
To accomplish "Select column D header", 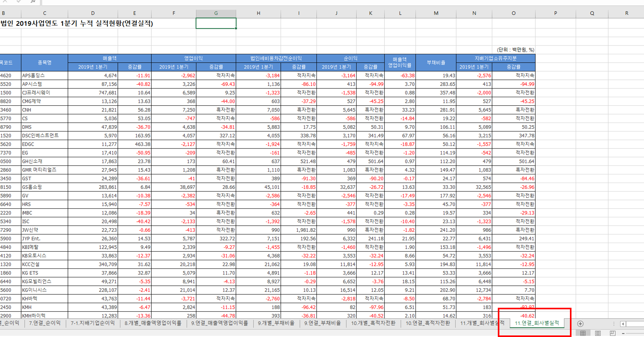I will pos(93,13).
